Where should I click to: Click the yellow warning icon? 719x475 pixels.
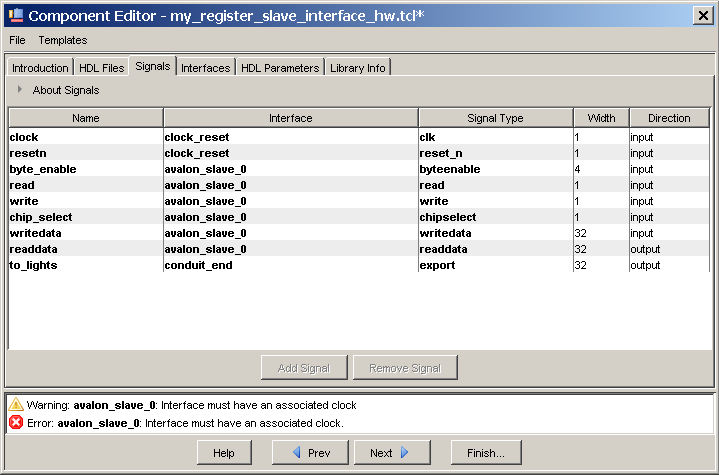coord(15,405)
